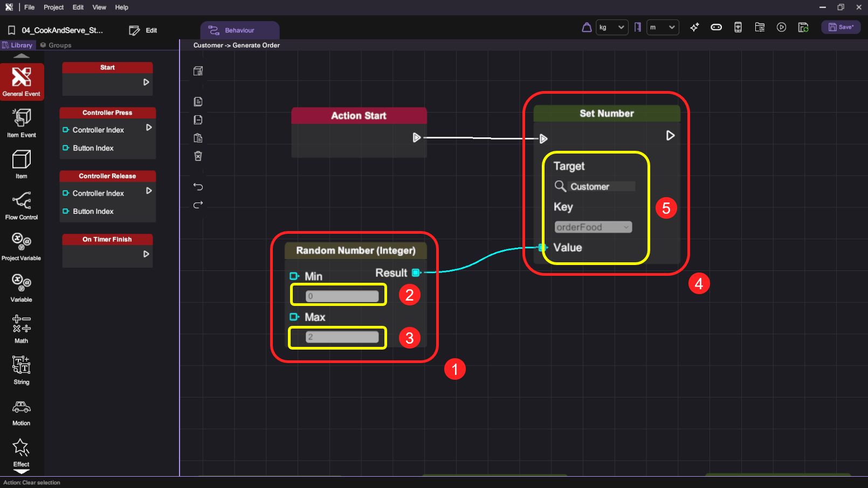Click the Max value input field
The height and width of the screenshot is (488, 868).
click(342, 337)
